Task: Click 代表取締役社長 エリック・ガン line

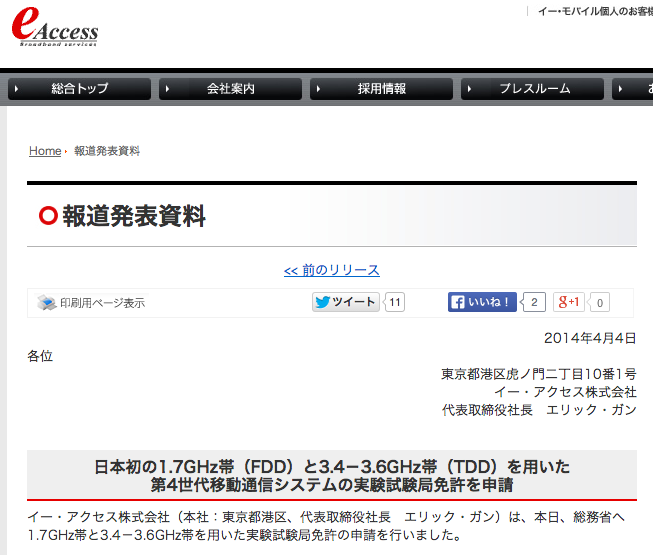Action: point(539,410)
